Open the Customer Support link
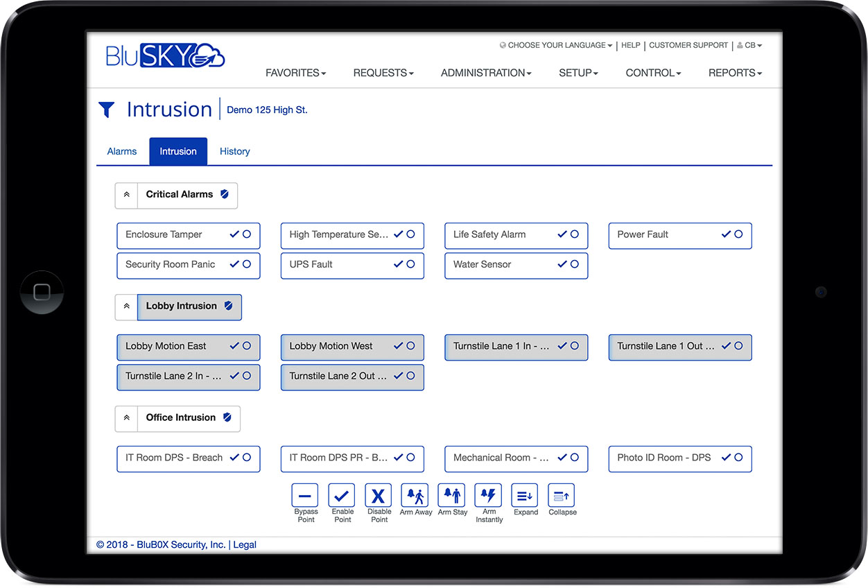868x588 pixels. pos(688,46)
